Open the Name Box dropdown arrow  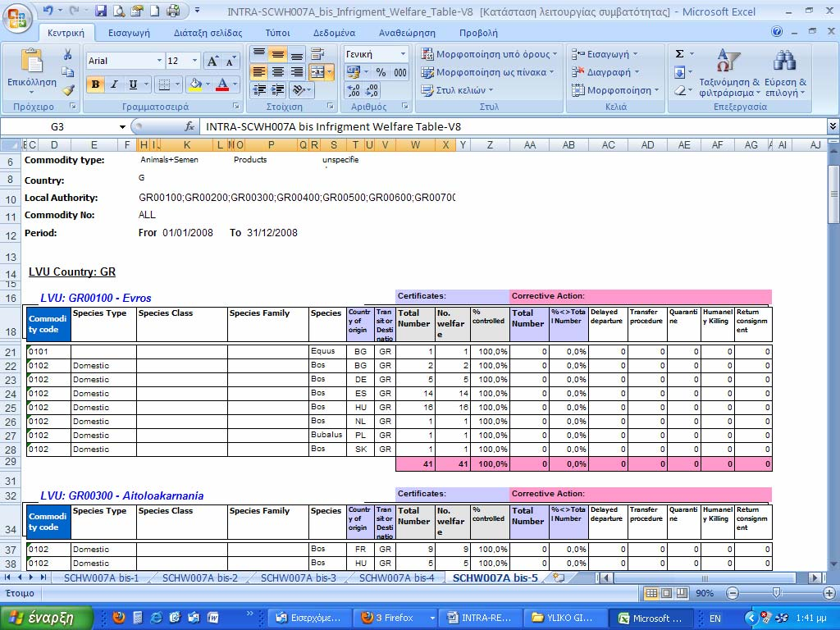pos(122,127)
